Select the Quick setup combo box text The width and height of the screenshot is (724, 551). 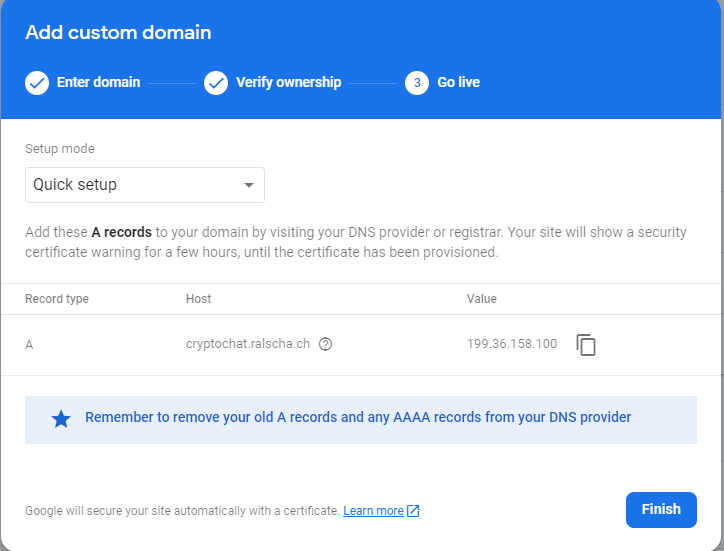75,185
